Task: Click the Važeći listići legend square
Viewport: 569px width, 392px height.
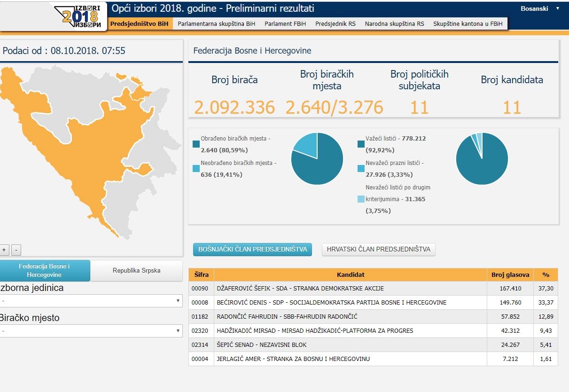Action: pyautogui.click(x=361, y=144)
